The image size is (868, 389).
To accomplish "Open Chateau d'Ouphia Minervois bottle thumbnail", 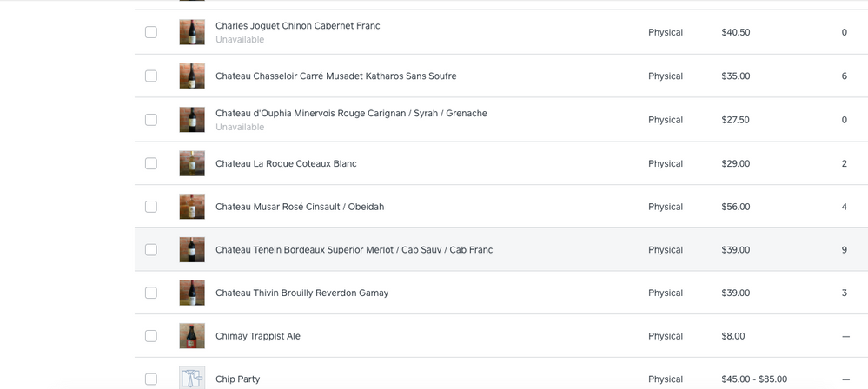I will [x=192, y=120].
